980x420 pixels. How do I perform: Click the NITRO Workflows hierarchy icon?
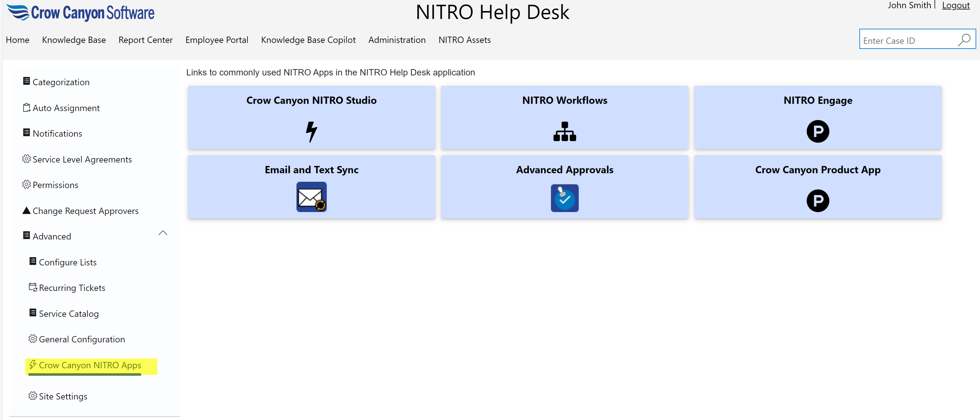click(565, 132)
